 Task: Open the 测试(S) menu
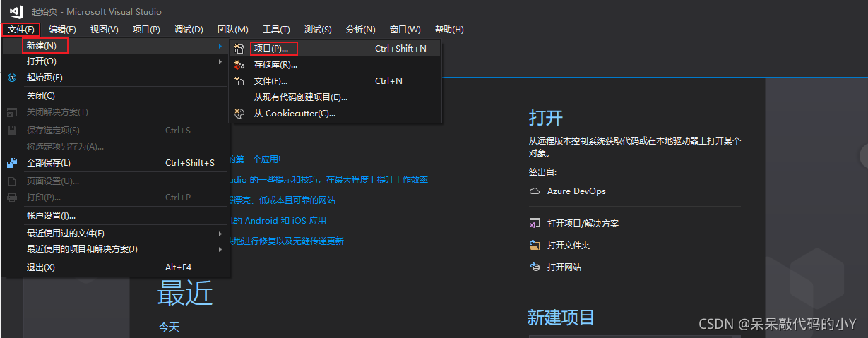pyautogui.click(x=318, y=30)
